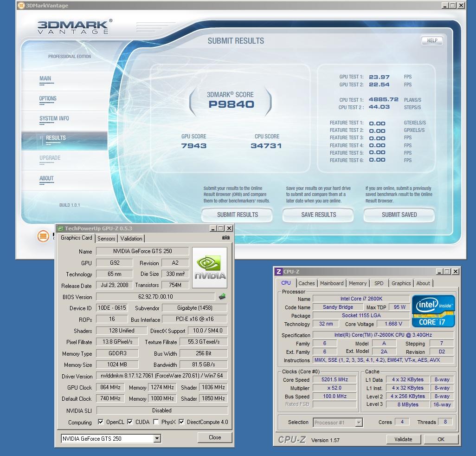Switch to the Caches tab in CPU-Z
Viewport: 476px width, 456px height.
(307, 283)
